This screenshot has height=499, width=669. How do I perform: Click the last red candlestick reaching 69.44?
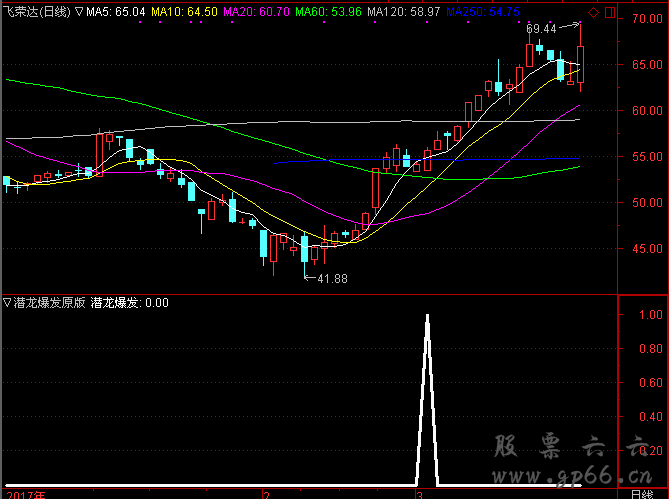coord(580,64)
